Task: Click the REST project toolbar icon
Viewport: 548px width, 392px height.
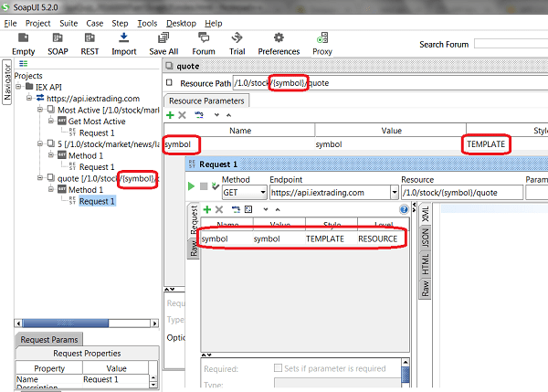Action: click(90, 44)
